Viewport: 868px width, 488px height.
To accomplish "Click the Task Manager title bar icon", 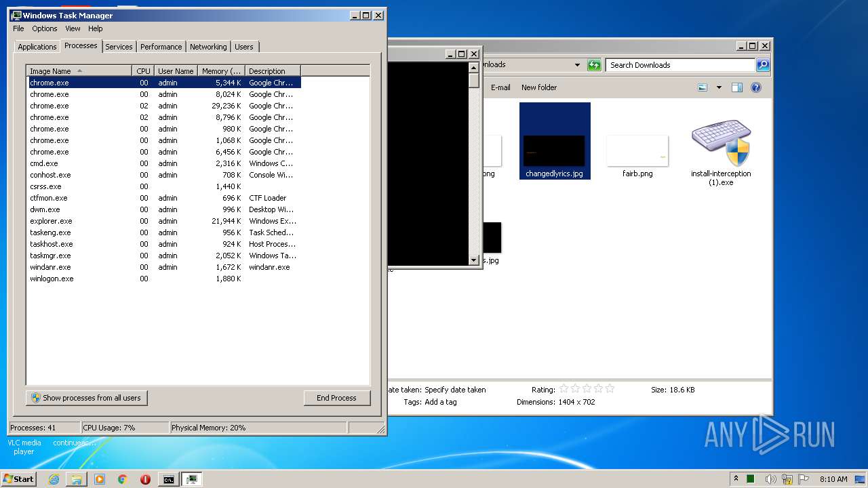I will point(16,15).
